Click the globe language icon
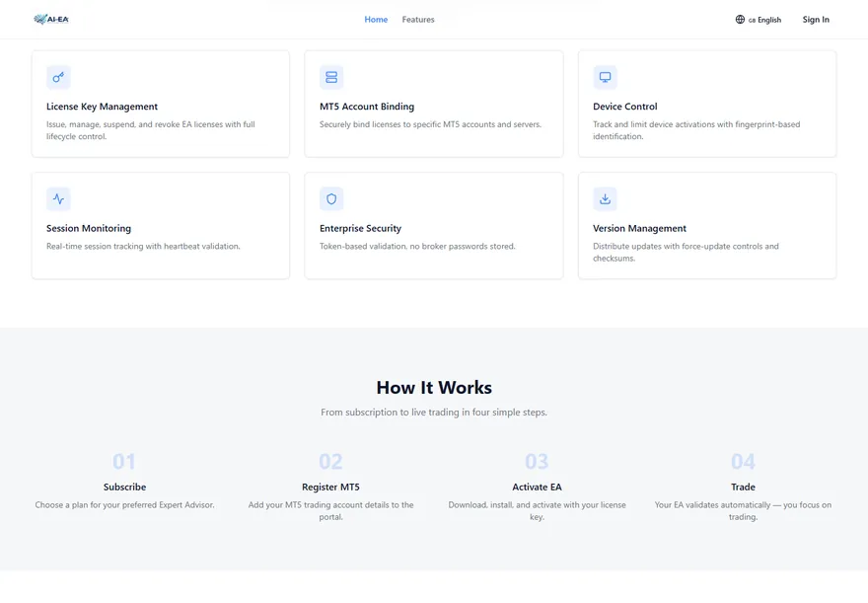Viewport: 868px width, 603px height. [740, 20]
